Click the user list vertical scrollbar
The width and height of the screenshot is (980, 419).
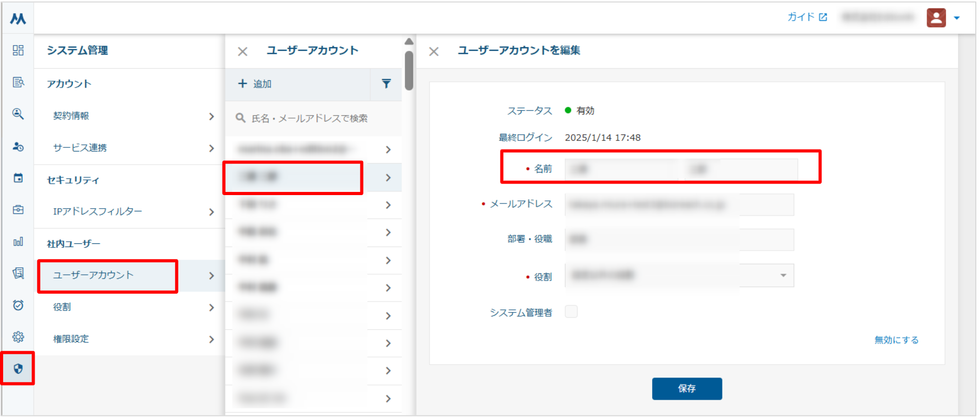pos(409,71)
